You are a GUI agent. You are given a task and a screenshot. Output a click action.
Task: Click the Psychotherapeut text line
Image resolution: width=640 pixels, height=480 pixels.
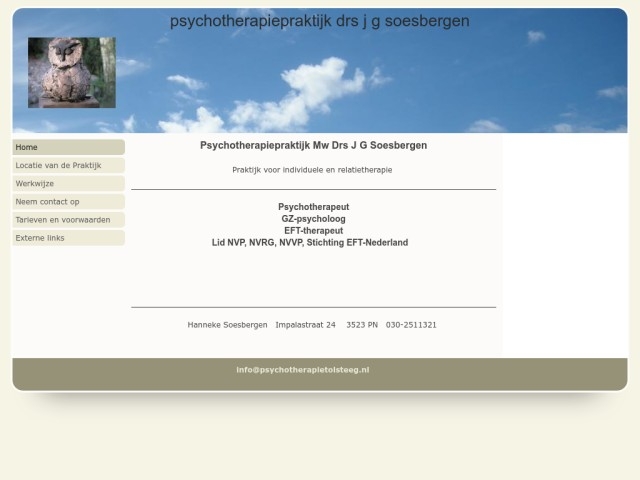pyautogui.click(x=313, y=207)
